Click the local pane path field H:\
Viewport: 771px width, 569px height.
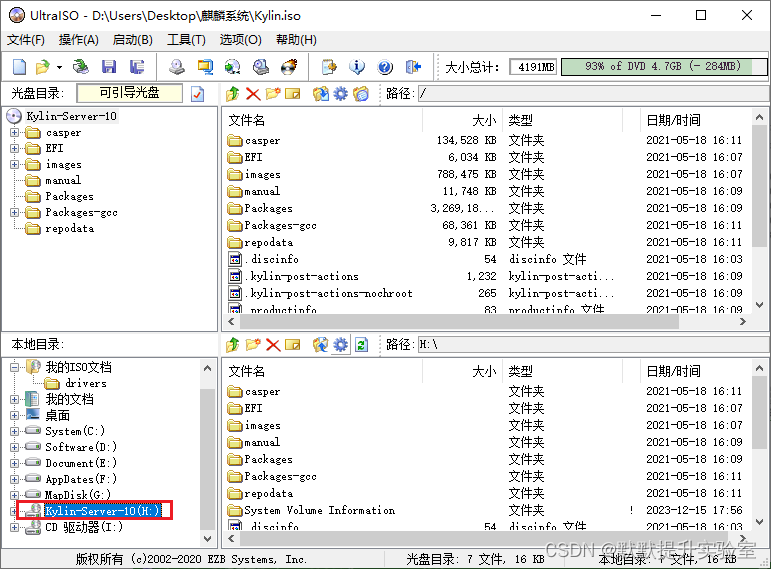point(593,345)
